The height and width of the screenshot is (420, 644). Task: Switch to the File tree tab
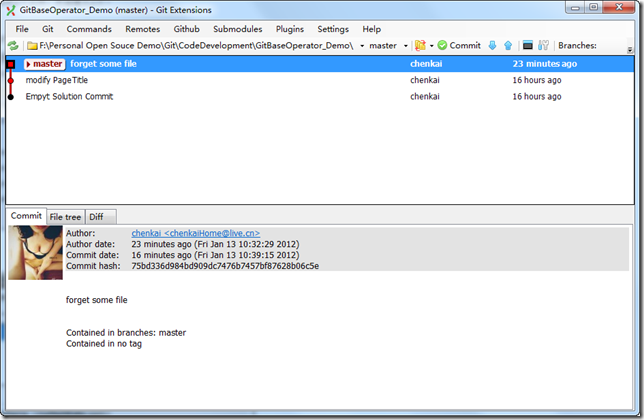point(65,217)
